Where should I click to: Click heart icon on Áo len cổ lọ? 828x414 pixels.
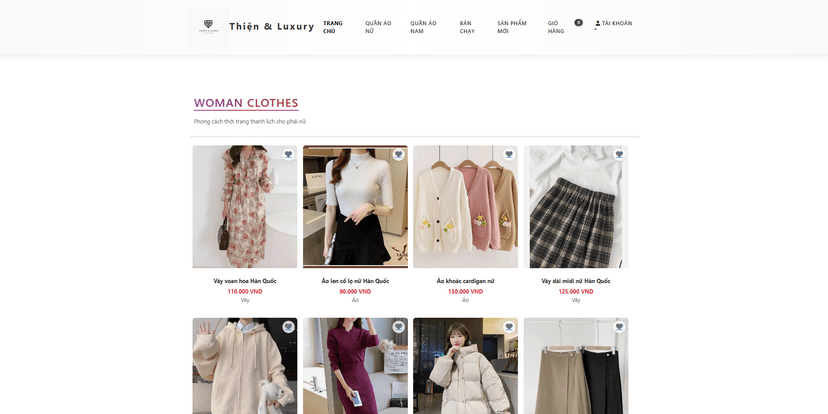click(399, 155)
